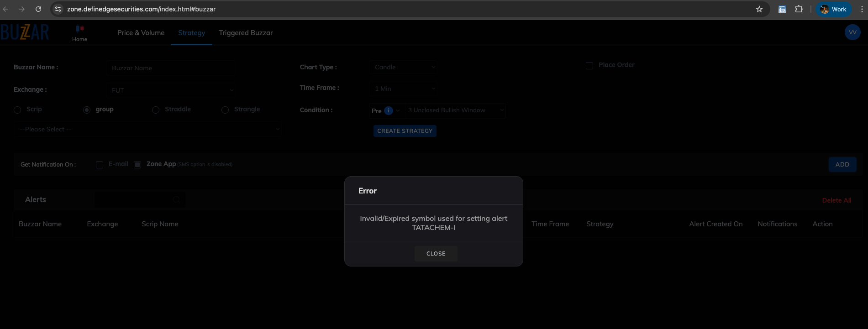Tick the E-mail notification checkbox
This screenshot has height=329, width=868.
[100, 165]
